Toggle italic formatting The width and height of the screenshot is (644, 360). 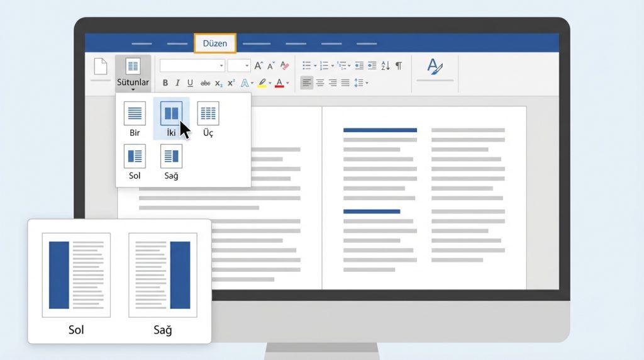click(x=177, y=83)
